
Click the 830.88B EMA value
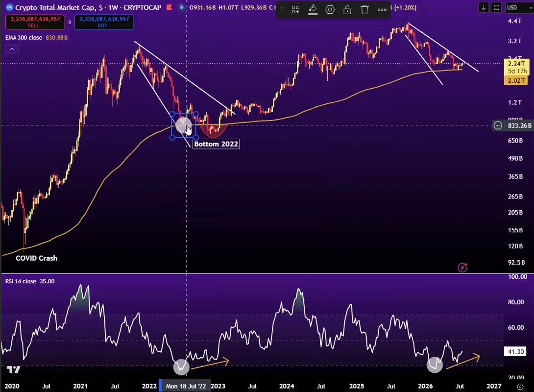pyautogui.click(x=56, y=37)
